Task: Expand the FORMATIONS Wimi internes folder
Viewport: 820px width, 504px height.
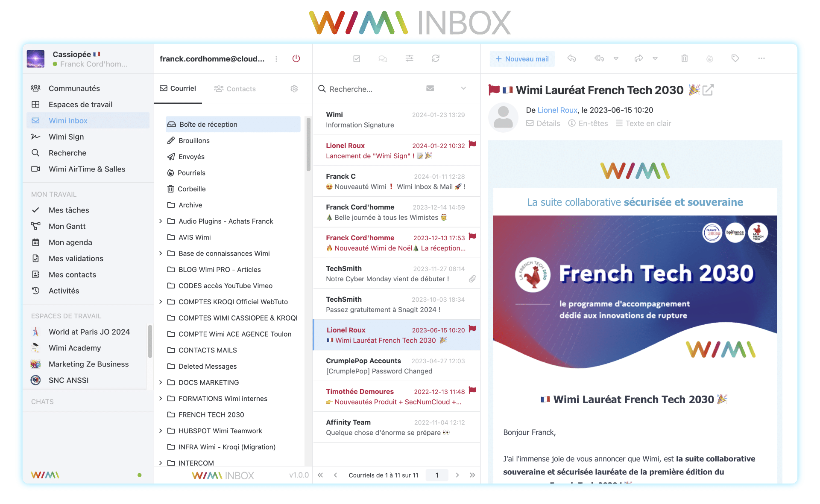Action: click(x=161, y=399)
